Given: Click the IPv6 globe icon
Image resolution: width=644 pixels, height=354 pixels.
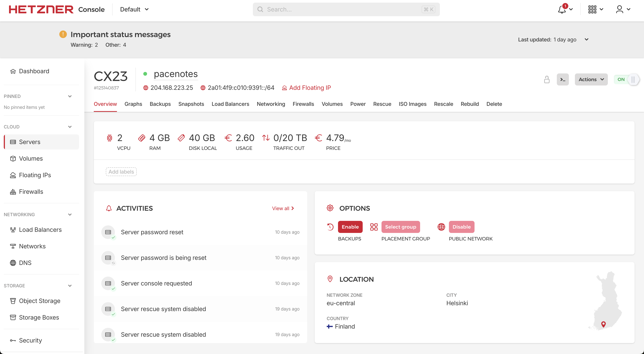Looking at the screenshot, I should tap(203, 88).
